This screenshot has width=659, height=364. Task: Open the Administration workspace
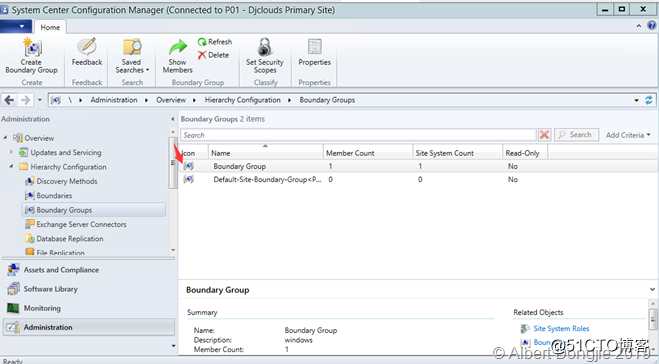coord(89,327)
